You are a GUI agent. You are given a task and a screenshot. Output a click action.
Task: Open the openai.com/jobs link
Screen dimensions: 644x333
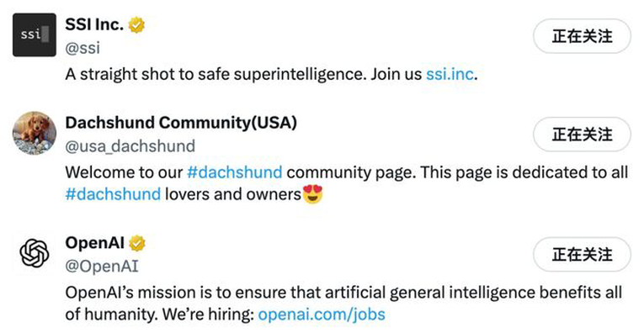coord(322,314)
